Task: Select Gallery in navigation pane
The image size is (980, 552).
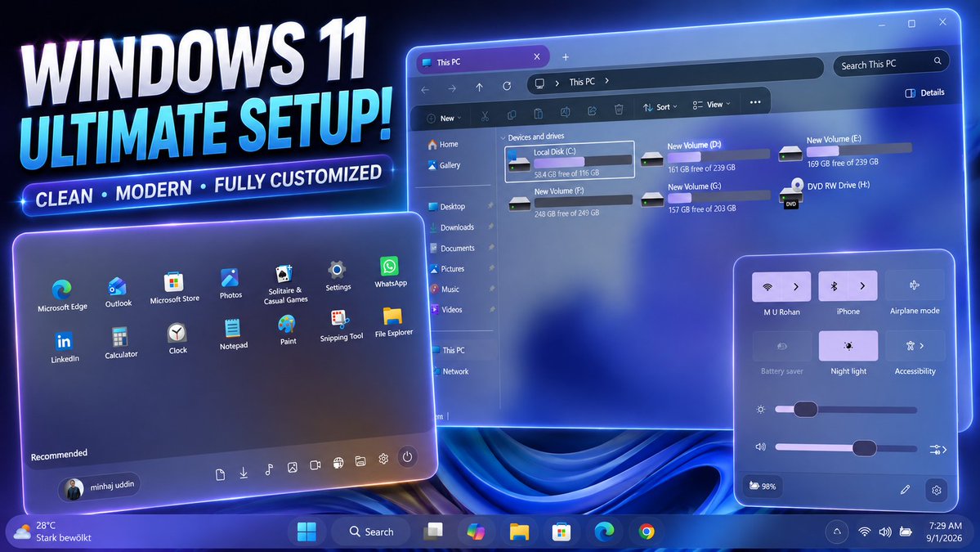Action: [x=445, y=165]
